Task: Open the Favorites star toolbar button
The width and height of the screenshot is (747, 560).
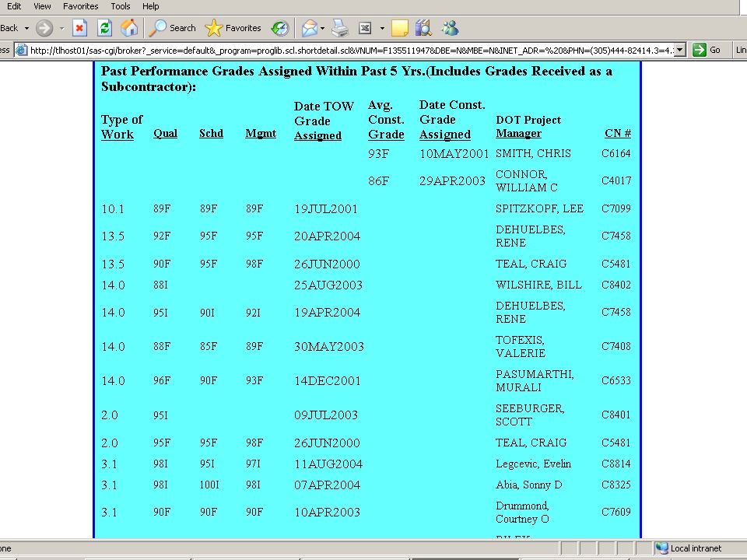Action: click(x=233, y=28)
